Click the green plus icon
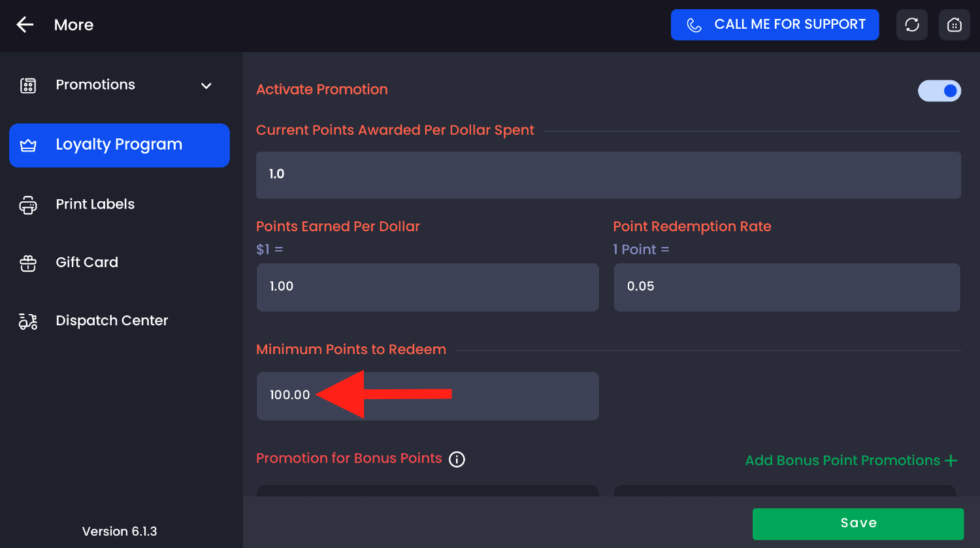 [951, 460]
